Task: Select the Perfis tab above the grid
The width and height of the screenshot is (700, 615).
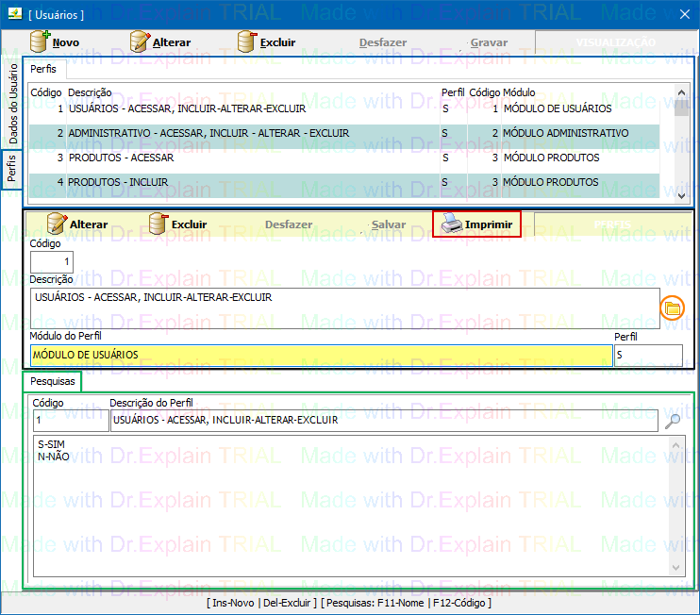Action: 43,70
